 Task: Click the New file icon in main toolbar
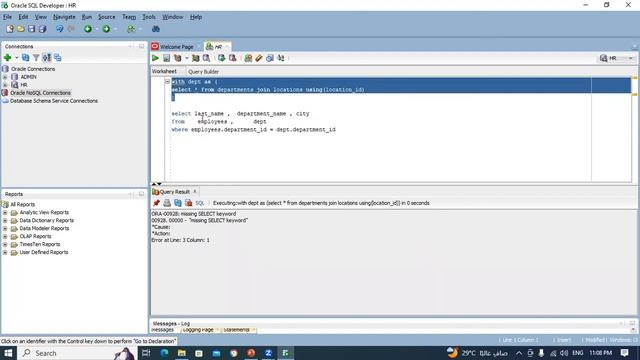(10, 29)
